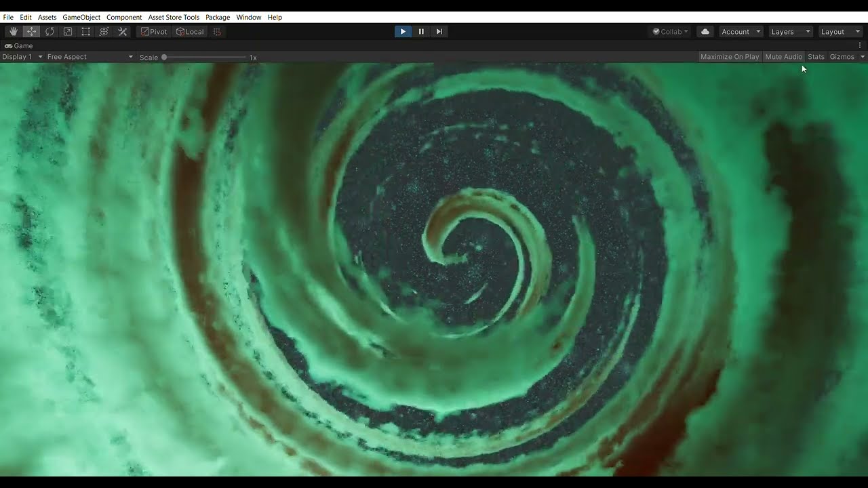Show the Stats overlay
Screen dimensions: 868x488
[x=816, y=57]
